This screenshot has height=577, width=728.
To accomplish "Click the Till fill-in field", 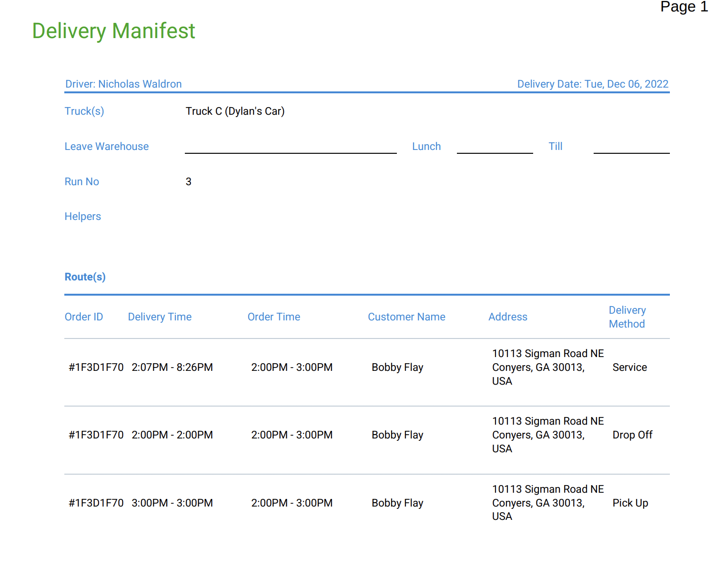I will [x=631, y=151].
